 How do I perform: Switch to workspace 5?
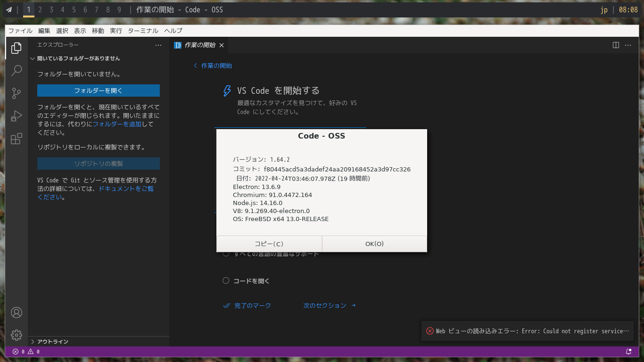pos(74,9)
